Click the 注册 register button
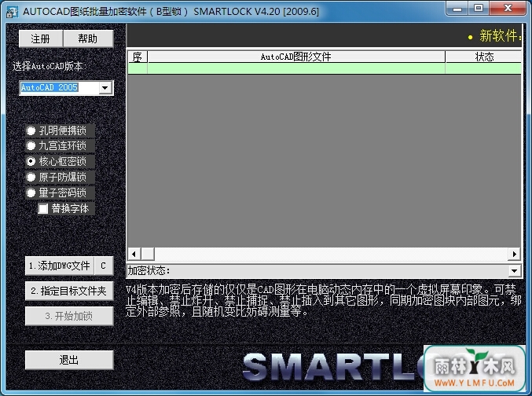The height and width of the screenshot is (396, 532). pos(41,38)
